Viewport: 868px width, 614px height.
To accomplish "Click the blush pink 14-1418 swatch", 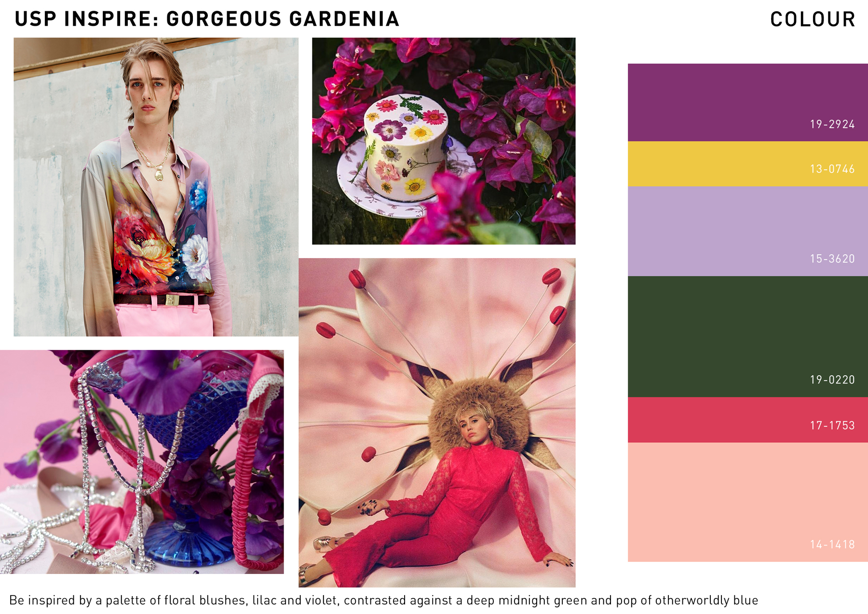I will (x=747, y=502).
